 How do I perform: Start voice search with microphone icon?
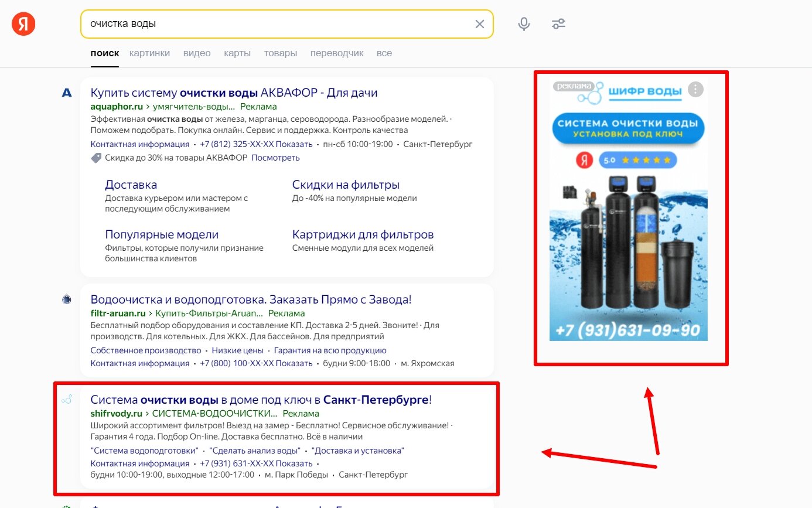524,24
